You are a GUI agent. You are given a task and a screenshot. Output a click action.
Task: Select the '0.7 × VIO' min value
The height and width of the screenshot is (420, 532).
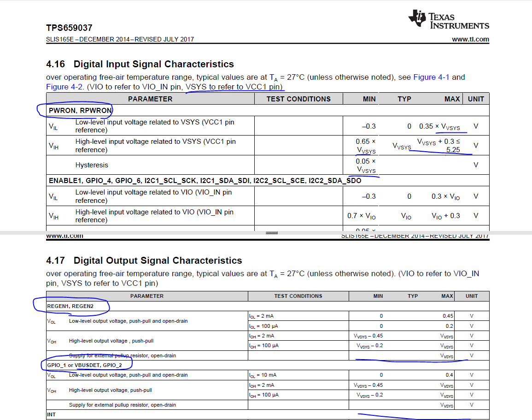click(x=361, y=216)
